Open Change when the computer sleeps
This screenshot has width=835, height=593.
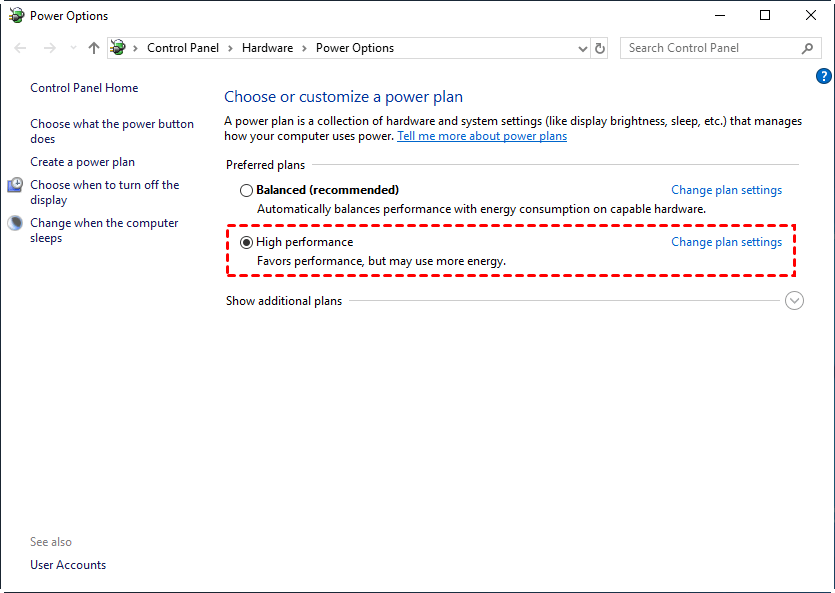click(104, 230)
